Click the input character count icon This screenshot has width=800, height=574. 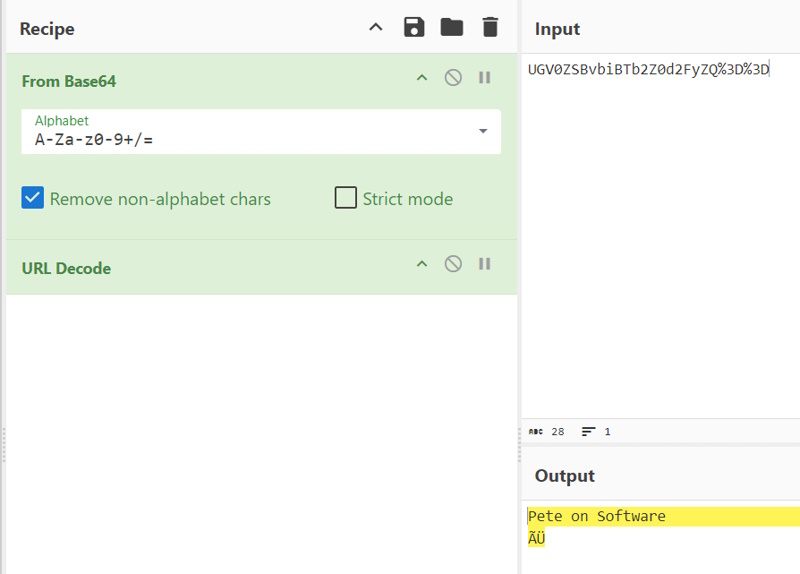[x=535, y=432]
